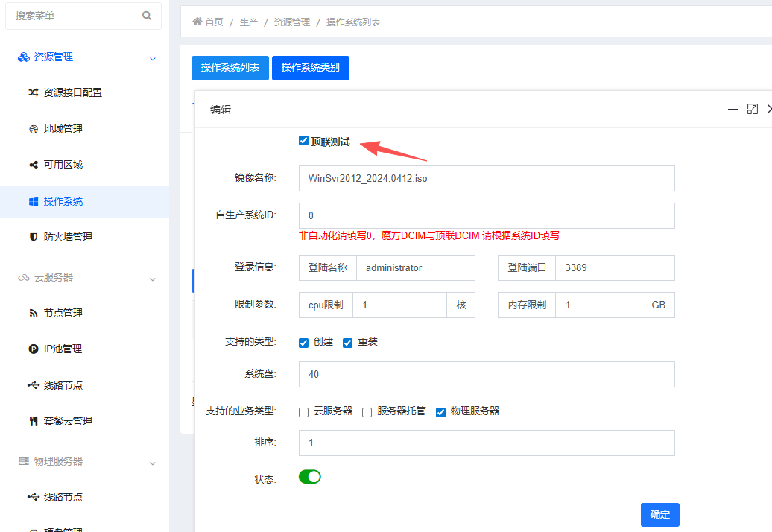Click the globe icon beside 地域管理

pos(34,129)
